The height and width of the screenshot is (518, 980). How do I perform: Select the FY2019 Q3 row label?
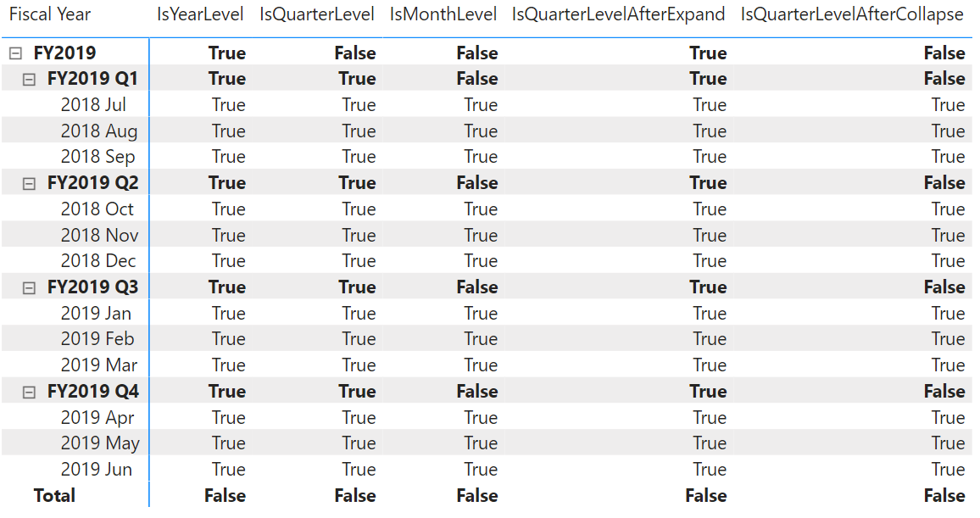click(92, 287)
